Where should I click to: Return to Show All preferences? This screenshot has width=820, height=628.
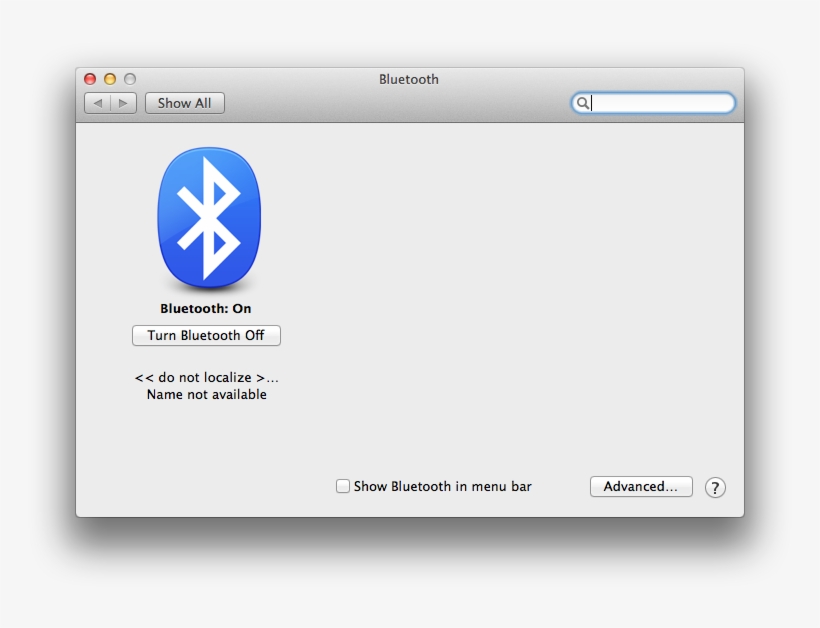[184, 102]
